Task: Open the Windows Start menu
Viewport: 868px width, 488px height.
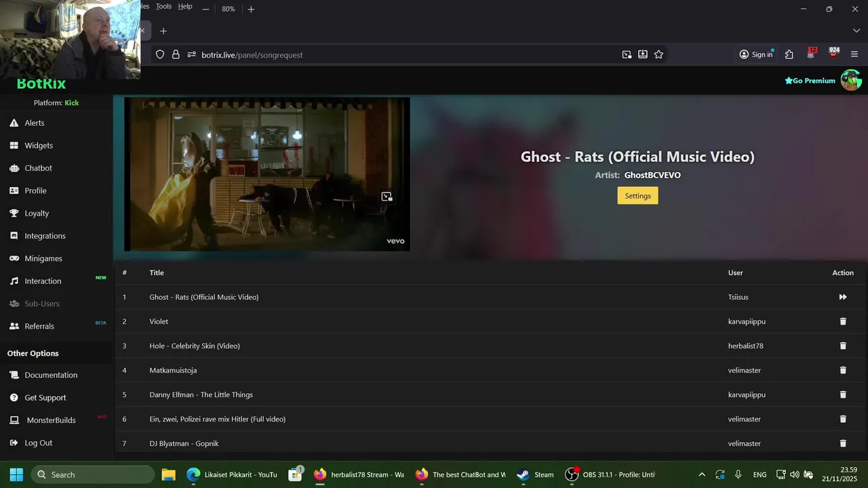Action: tap(16, 474)
